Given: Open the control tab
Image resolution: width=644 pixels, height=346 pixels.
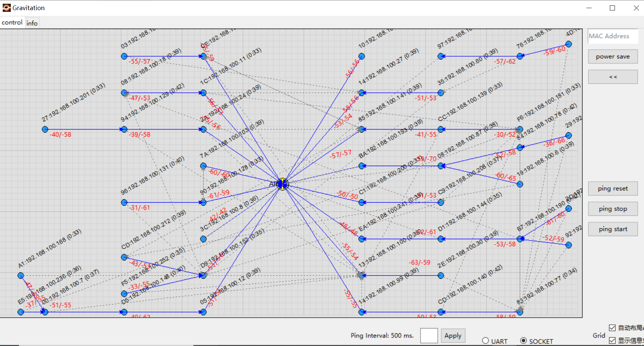Looking at the screenshot, I should point(12,23).
